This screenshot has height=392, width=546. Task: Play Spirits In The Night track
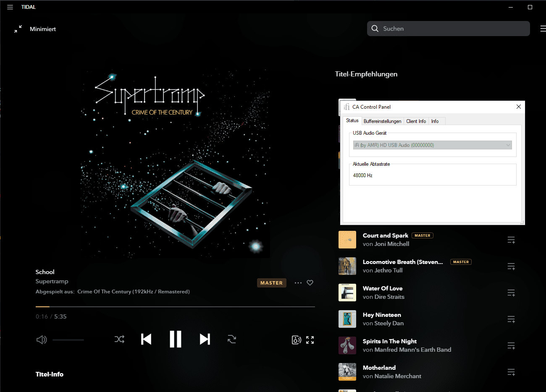click(x=390, y=341)
